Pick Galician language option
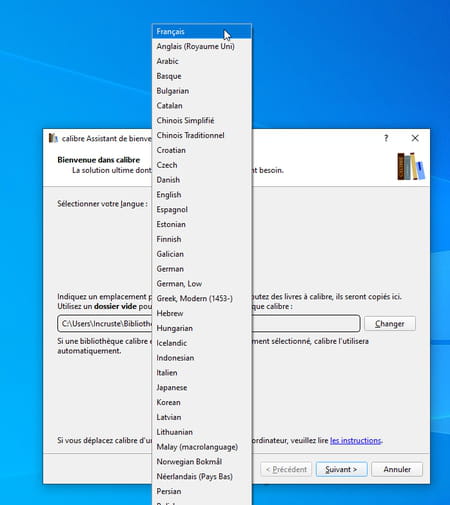This screenshot has height=505, width=450. pos(202,254)
